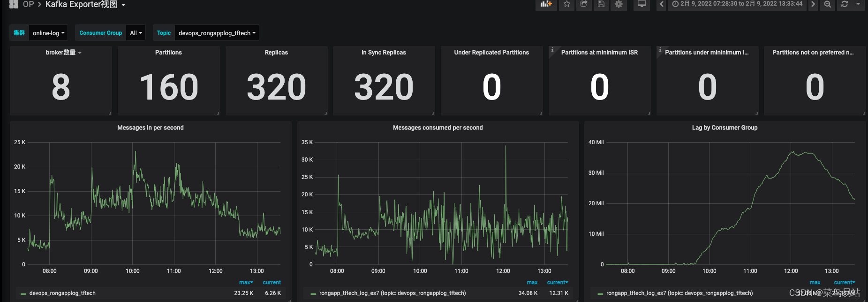
Task: Click the Partitions value 160
Action: [x=169, y=87]
